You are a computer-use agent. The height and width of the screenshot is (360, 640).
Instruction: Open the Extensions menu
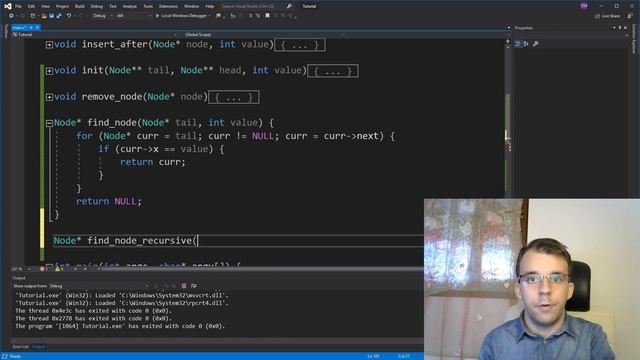click(x=168, y=7)
